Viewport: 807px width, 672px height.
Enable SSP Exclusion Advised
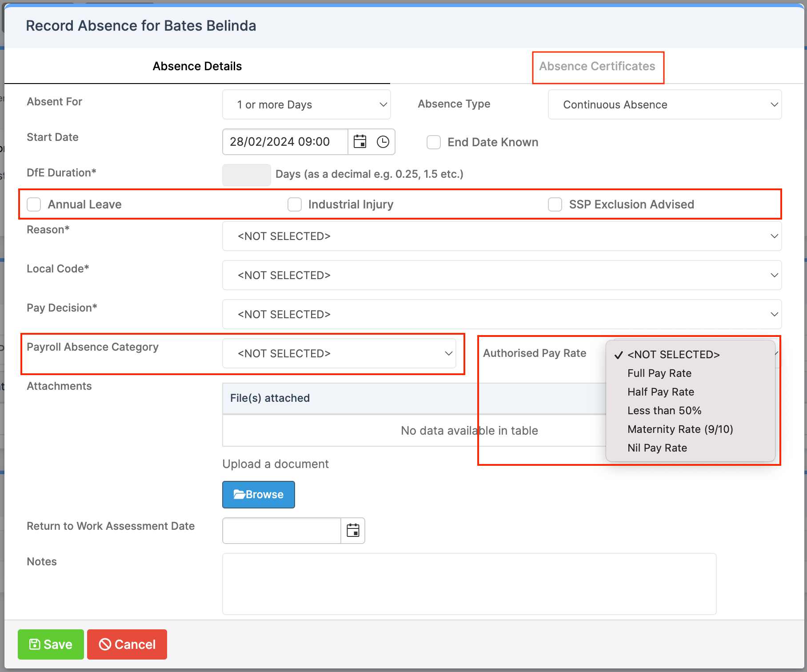[x=555, y=204]
